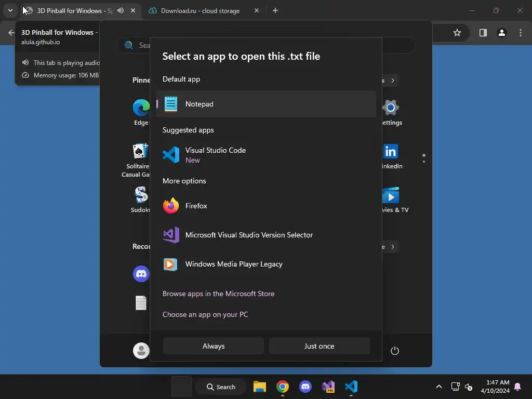Open the Start menu power button

395,351
